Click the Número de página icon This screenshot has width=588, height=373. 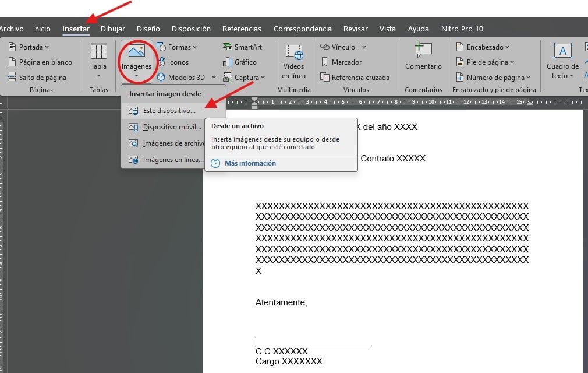(x=460, y=78)
